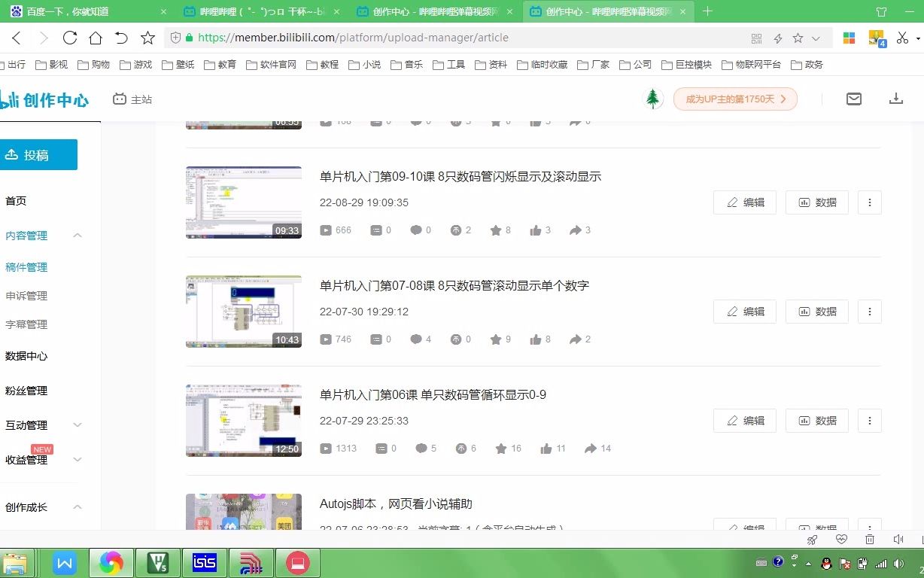Click the favorites star icon on 第09-10课
This screenshot has width=924, height=578.
(496, 230)
